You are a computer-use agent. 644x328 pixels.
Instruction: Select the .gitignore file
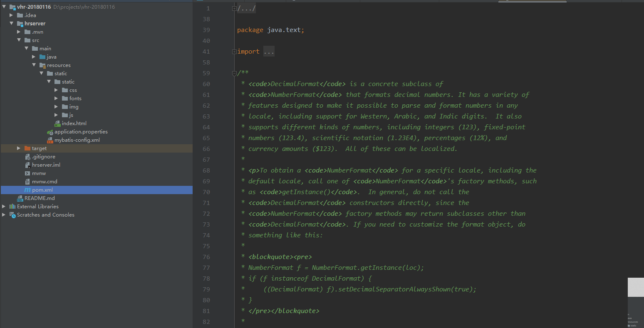click(x=43, y=157)
